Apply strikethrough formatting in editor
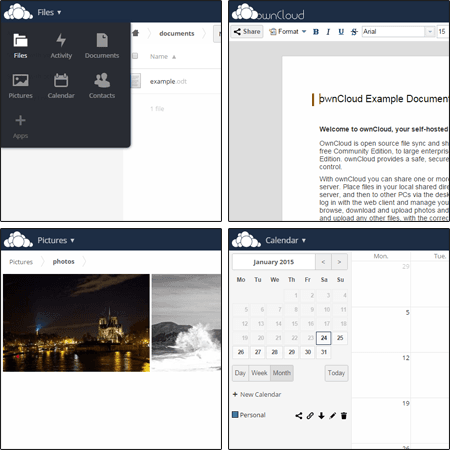Screen dimensions: 450x450 354,32
